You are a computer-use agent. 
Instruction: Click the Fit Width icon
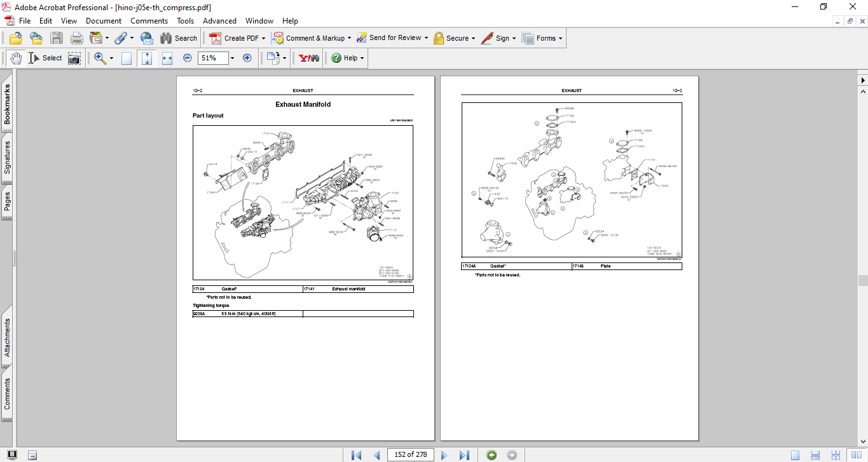tap(167, 58)
